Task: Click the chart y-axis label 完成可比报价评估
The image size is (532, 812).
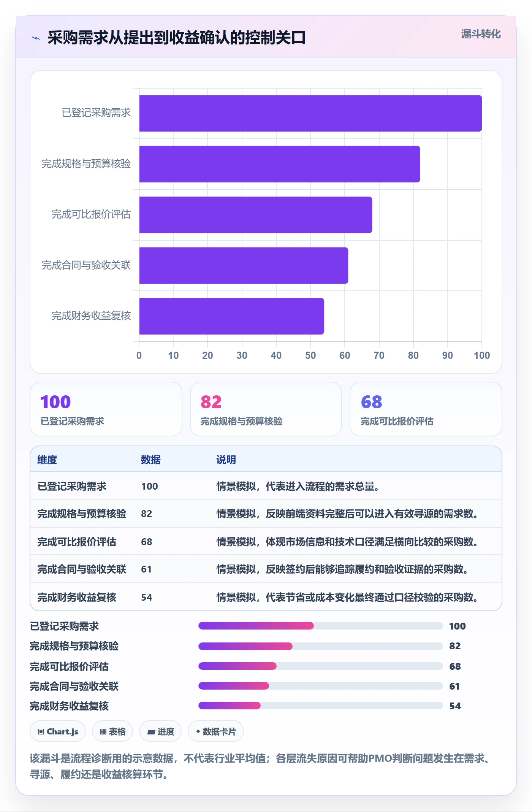Action: point(91,214)
